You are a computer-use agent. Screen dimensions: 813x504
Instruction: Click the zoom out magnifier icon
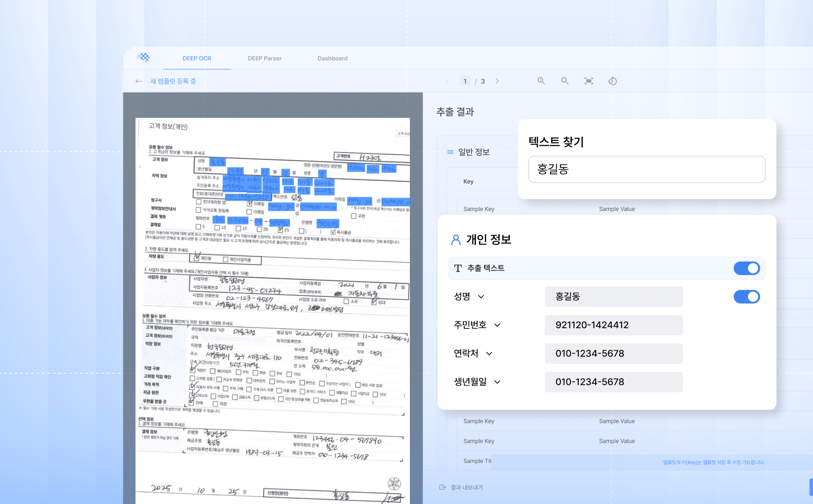click(565, 81)
